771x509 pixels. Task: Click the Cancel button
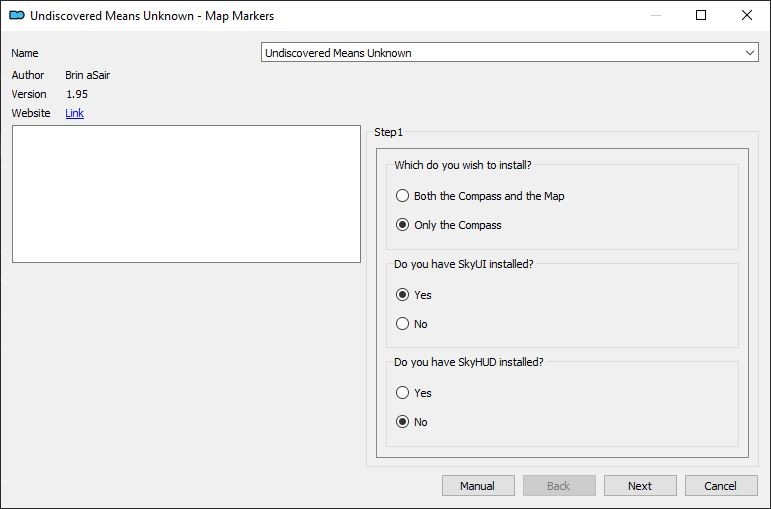pos(721,486)
